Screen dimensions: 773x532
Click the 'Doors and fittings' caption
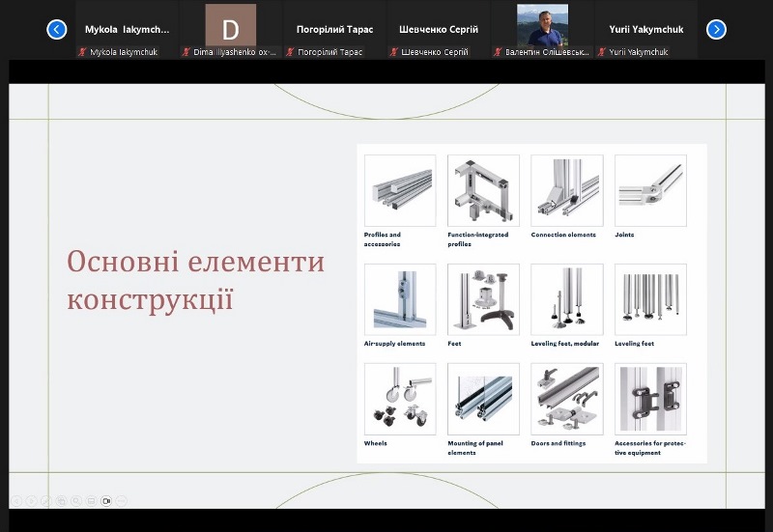[558, 443]
